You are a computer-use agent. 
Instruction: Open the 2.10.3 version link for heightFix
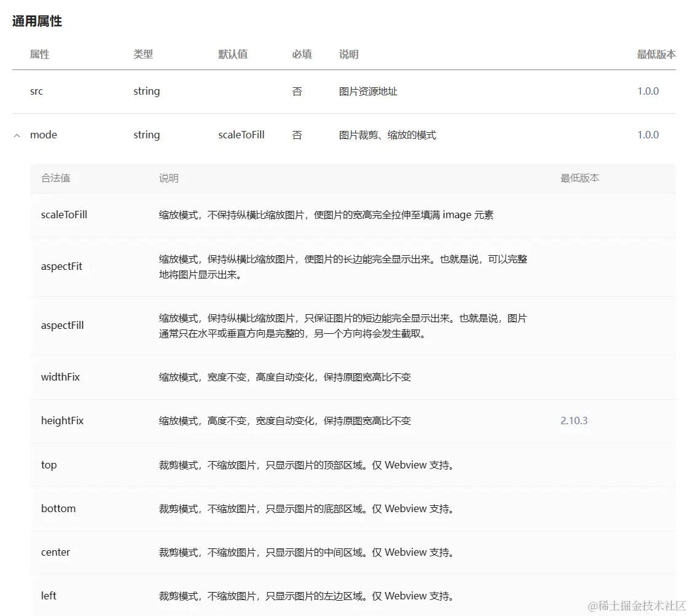574,421
